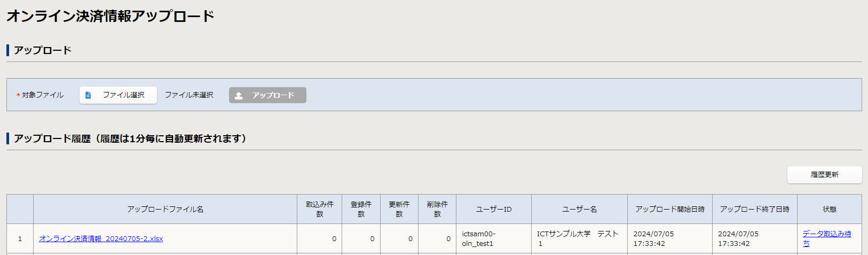Click the ユーザー名 column header
Screen dimensions: 868x255
click(x=579, y=210)
